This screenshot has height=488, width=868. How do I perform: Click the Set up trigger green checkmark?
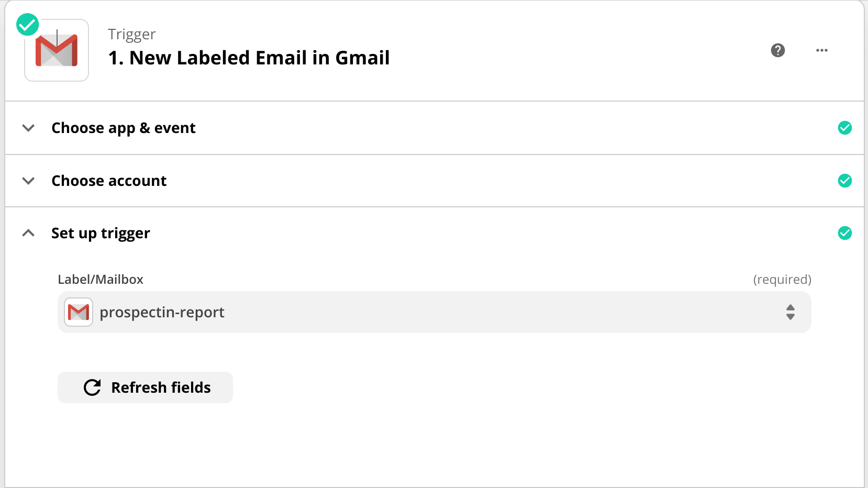tap(844, 233)
